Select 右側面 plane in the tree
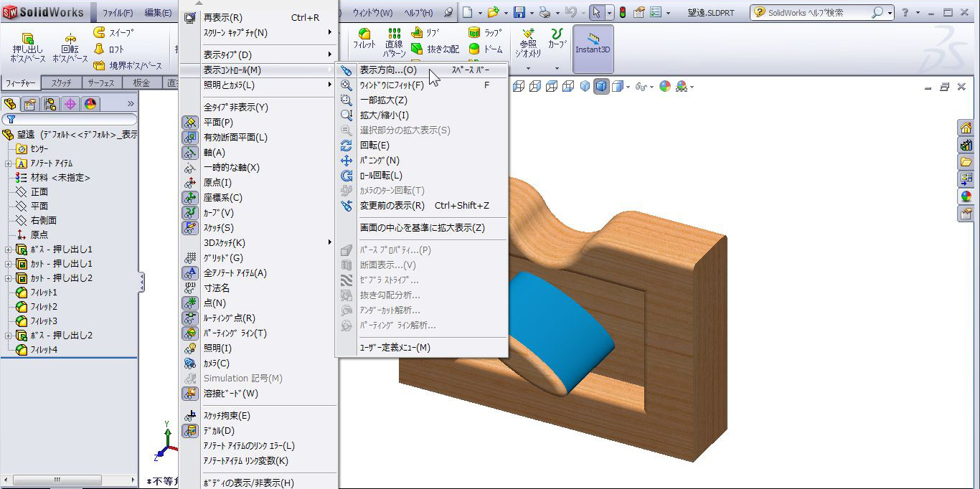This screenshot has width=980, height=489. pyautogui.click(x=37, y=221)
